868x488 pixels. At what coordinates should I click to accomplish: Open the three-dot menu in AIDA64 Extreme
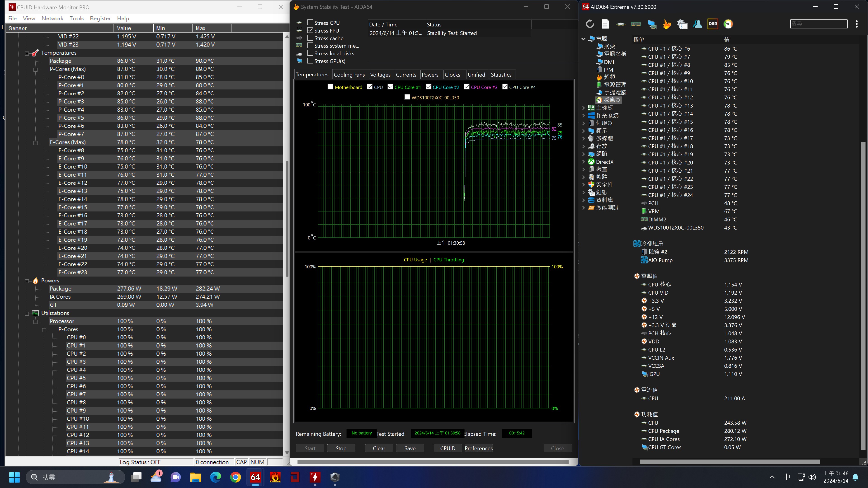tap(856, 24)
